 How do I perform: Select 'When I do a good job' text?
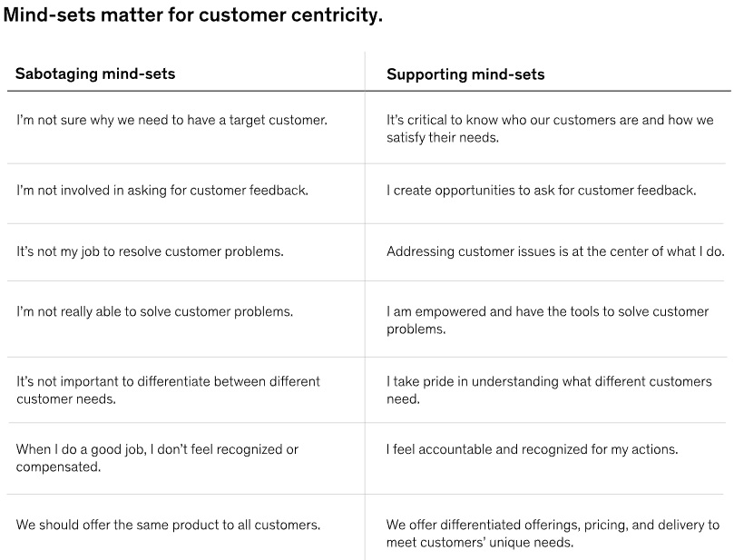(157, 458)
